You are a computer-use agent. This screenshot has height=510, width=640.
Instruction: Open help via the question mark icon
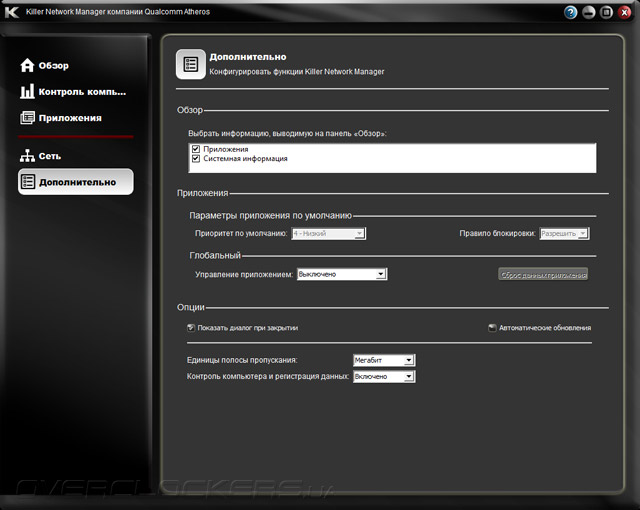tap(571, 12)
